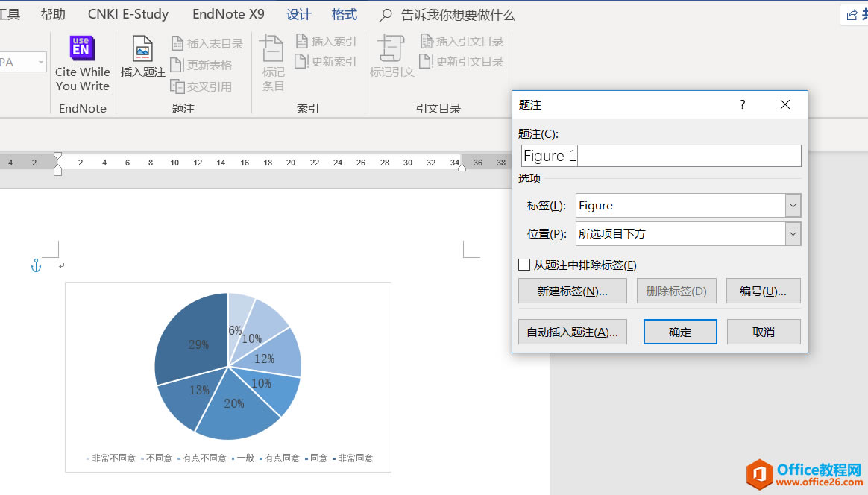The image size is (868, 495).
Task: Open the EndNote X9 ribbon tab
Action: tap(228, 13)
